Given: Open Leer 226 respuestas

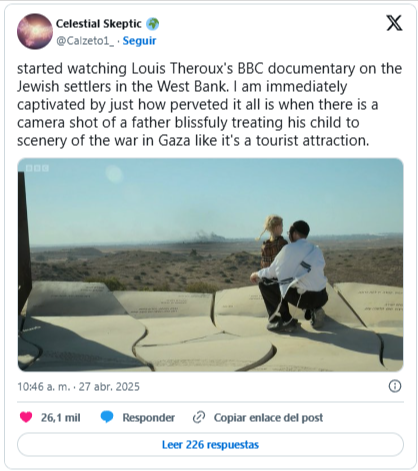Looking at the screenshot, I should (210, 444).
